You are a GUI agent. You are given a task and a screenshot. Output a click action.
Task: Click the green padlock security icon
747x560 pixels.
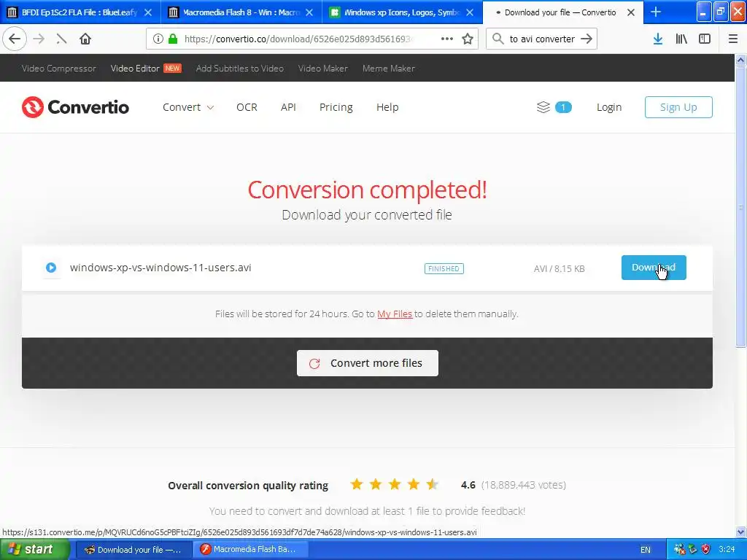tap(173, 39)
